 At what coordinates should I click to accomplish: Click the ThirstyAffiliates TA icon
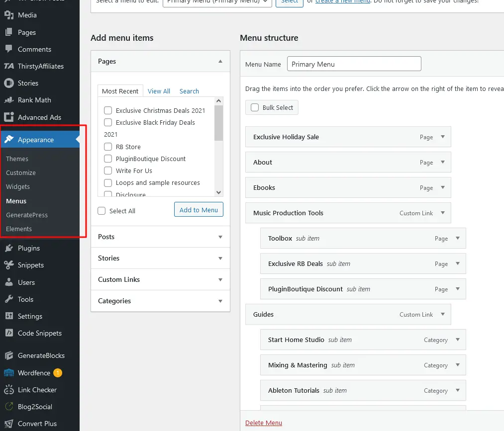point(8,66)
